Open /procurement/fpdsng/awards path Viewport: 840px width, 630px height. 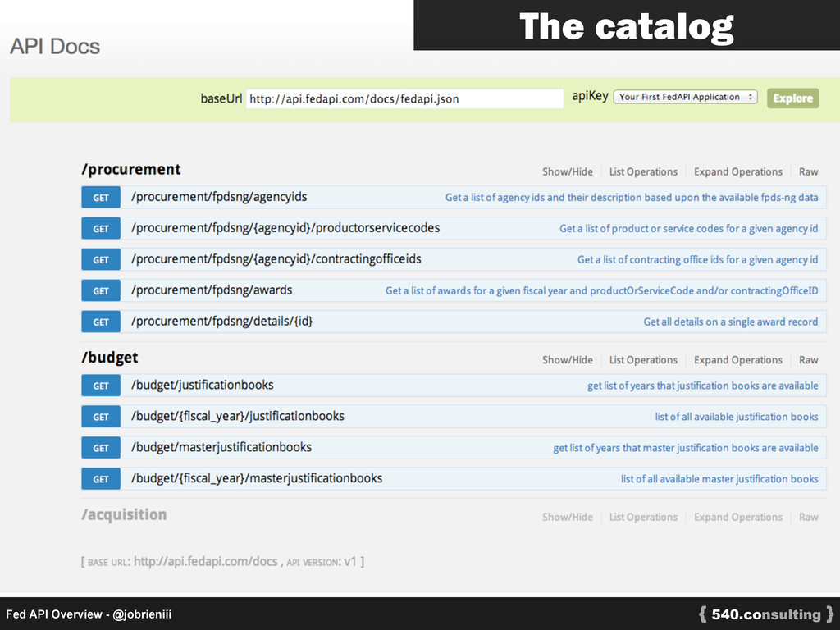[x=212, y=290]
